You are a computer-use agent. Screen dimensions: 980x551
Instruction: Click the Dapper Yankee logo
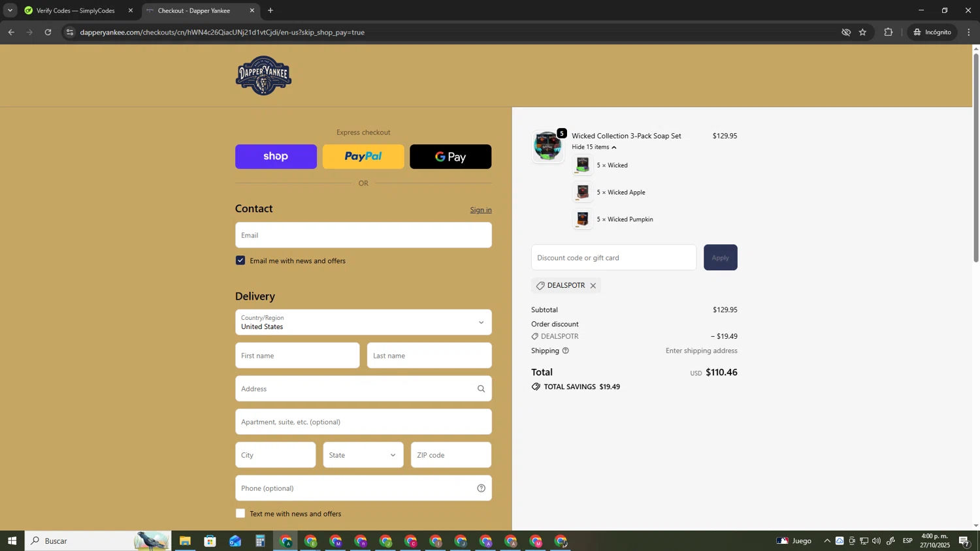263,76
